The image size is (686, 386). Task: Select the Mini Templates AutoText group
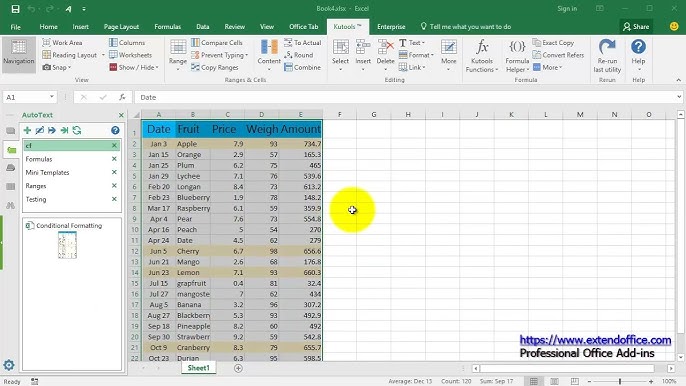pyautogui.click(x=47, y=172)
